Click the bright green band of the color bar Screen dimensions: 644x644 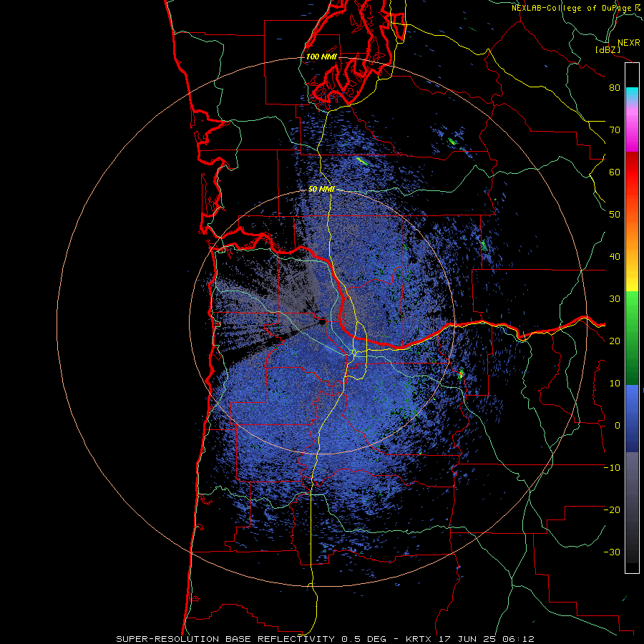point(632,312)
